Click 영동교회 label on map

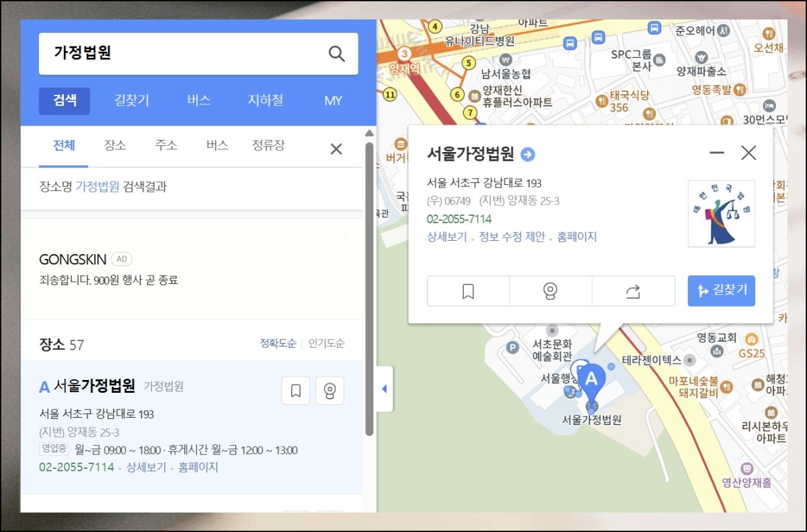(x=717, y=337)
